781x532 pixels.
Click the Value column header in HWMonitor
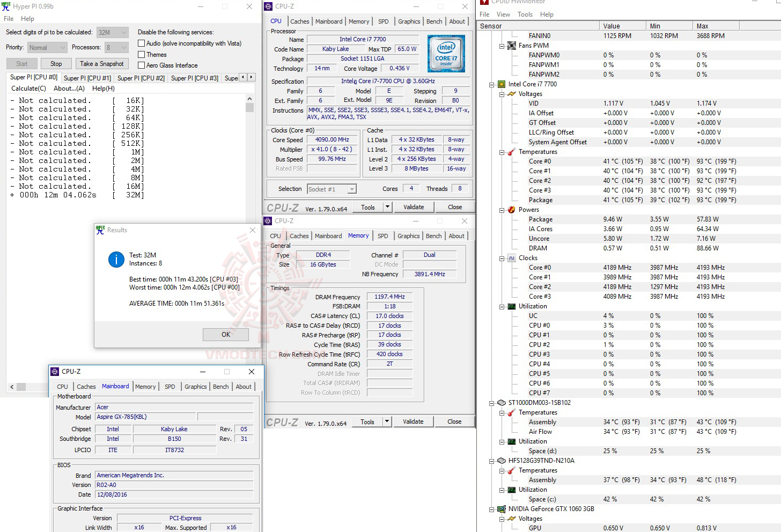(623, 26)
